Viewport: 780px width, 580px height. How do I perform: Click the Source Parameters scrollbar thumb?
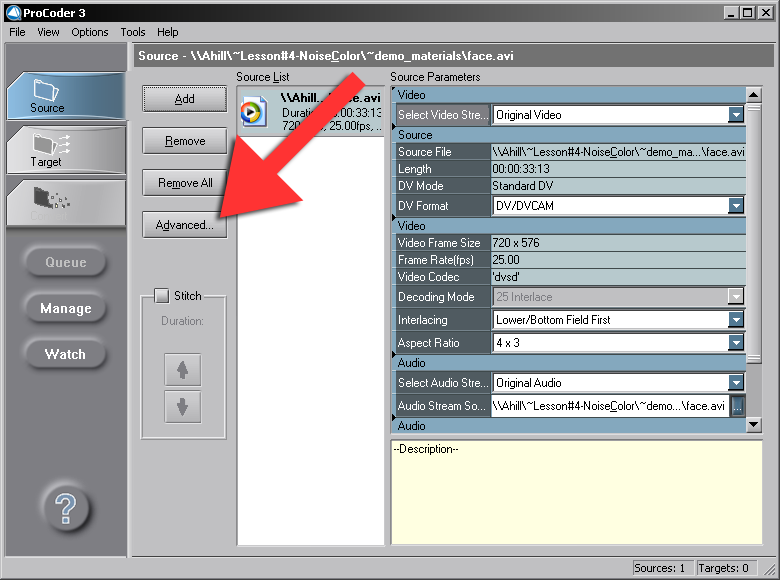pos(754,233)
